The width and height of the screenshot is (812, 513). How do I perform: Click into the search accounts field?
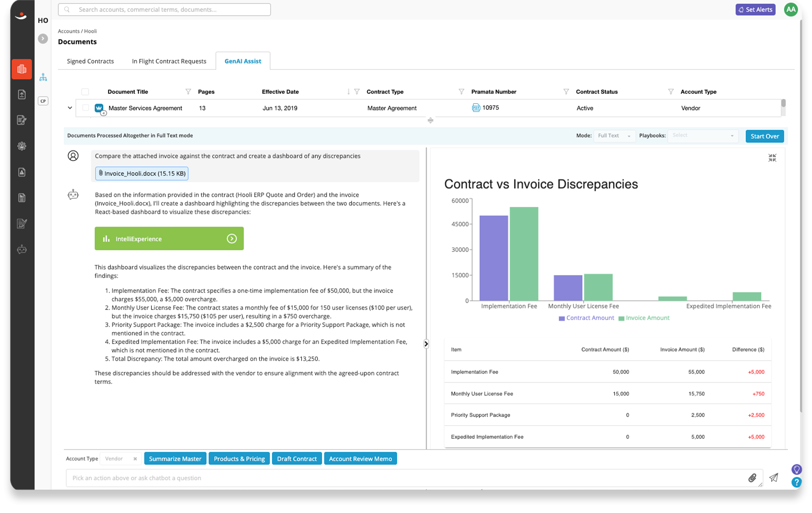pos(164,9)
